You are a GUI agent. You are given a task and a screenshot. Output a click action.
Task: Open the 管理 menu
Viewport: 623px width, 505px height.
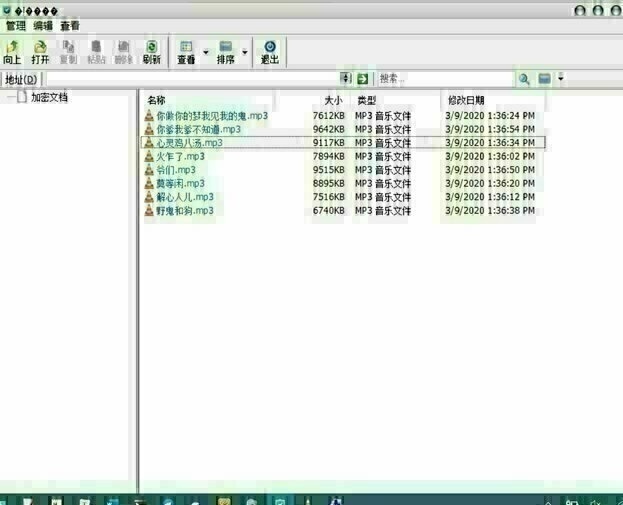16,26
